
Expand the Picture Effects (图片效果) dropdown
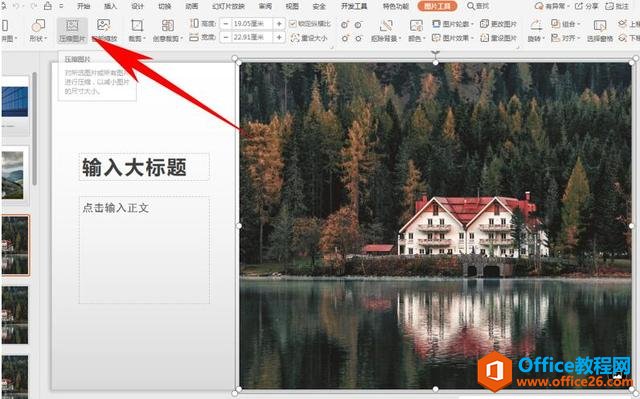point(453,38)
